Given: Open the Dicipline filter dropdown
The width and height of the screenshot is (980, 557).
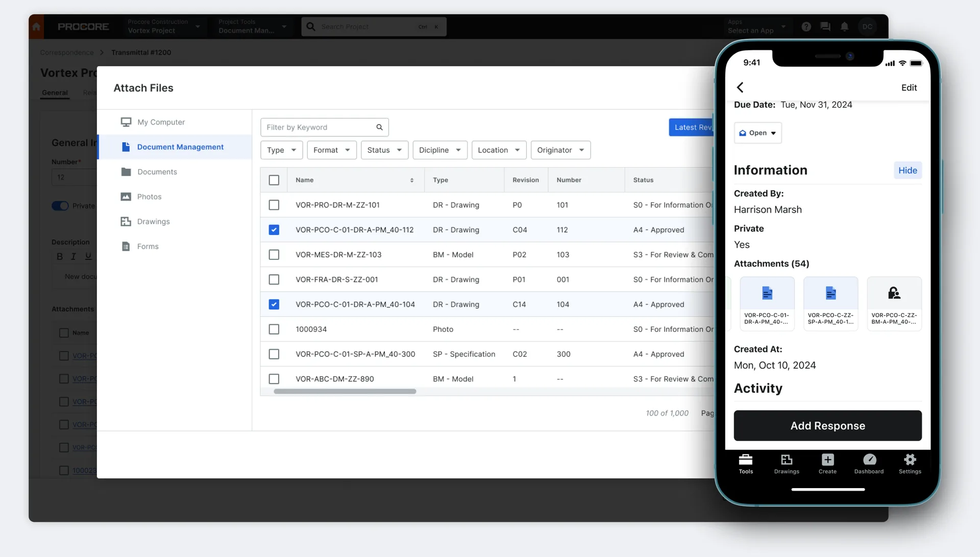Looking at the screenshot, I should click(x=440, y=150).
